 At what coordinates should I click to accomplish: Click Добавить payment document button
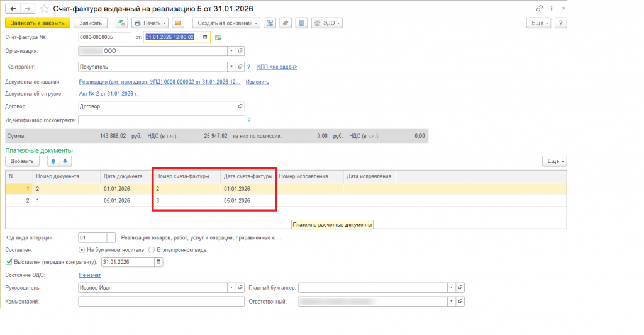coord(22,161)
